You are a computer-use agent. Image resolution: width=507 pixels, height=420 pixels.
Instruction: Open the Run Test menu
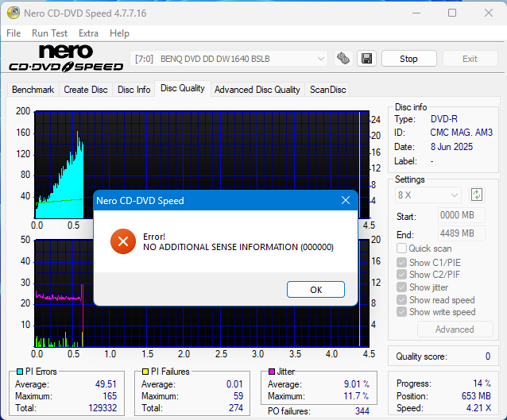(x=49, y=33)
